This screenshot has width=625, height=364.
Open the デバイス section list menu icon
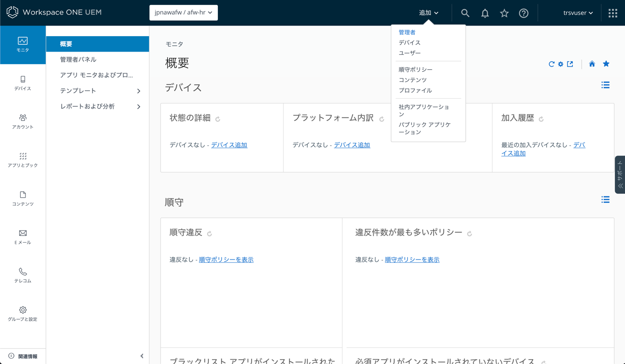click(606, 85)
